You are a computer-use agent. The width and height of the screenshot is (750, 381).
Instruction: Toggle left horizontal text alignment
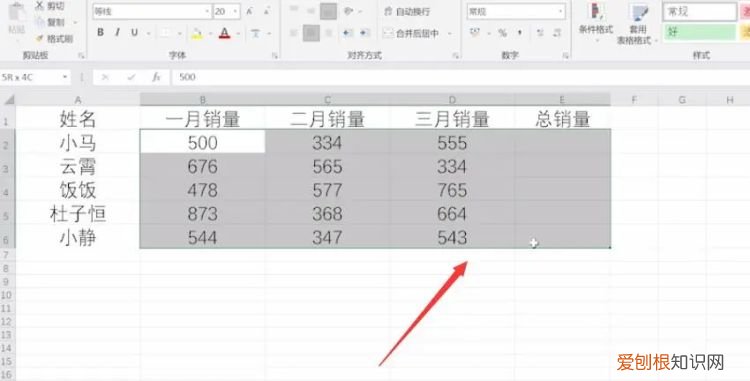coord(294,33)
